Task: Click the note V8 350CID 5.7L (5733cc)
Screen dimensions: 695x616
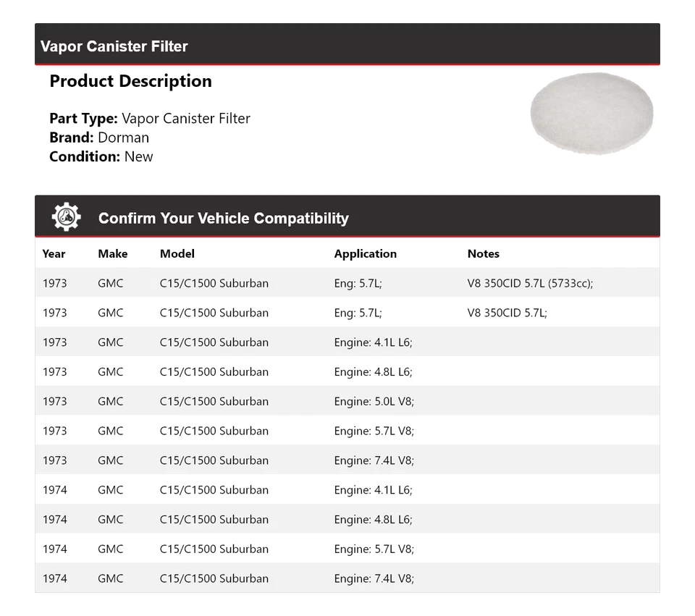Action: pyautogui.click(x=530, y=283)
